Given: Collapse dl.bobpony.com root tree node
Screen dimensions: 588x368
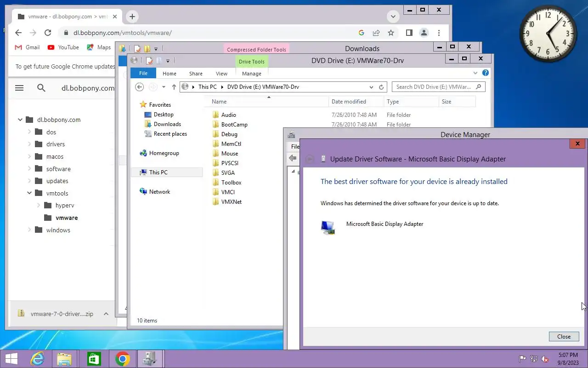Looking at the screenshot, I should [x=20, y=120].
